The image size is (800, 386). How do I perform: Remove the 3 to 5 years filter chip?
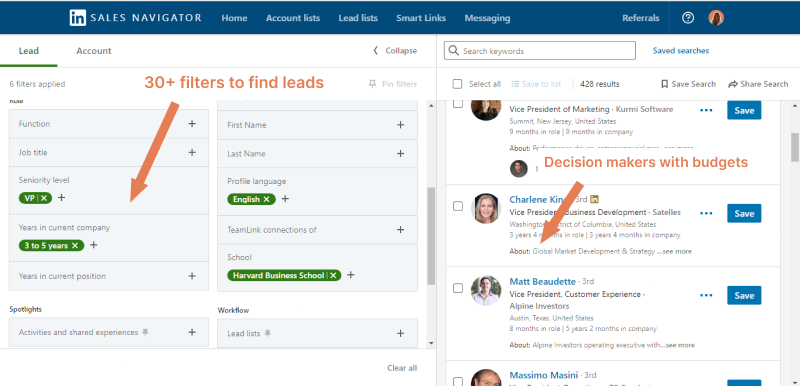click(x=75, y=245)
